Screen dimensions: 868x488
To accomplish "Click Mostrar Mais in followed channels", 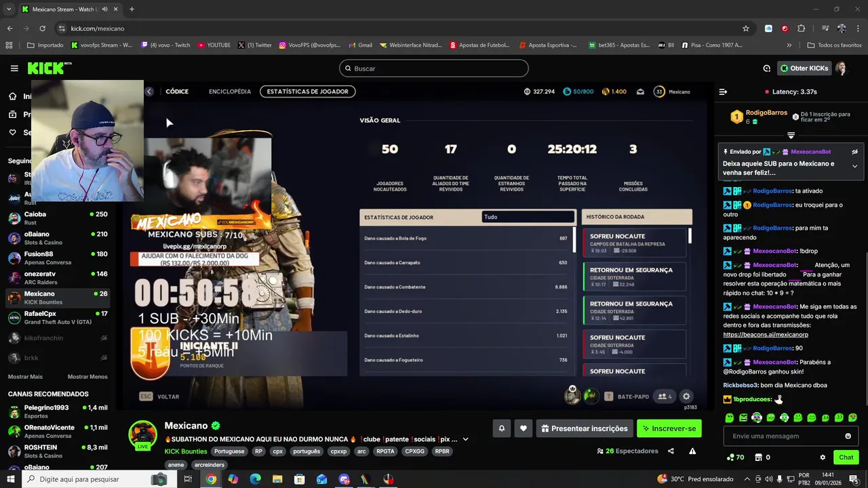I will tap(25, 377).
